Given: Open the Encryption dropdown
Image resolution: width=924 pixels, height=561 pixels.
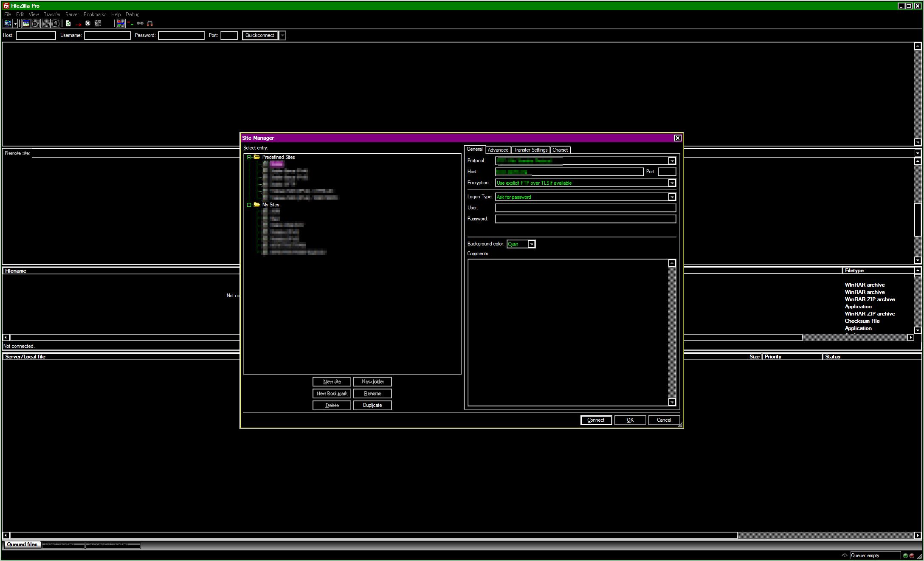Looking at the screenshot, I should [x=672, y=183].
